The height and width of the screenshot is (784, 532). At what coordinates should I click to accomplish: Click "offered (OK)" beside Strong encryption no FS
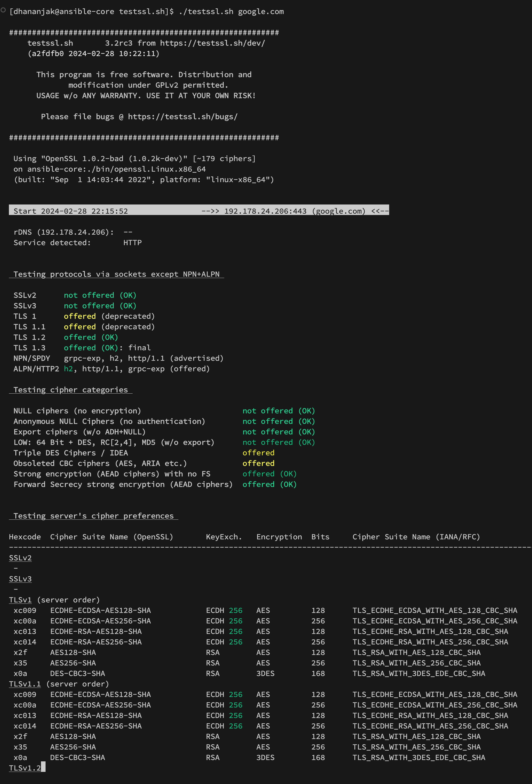click(x=270, y=474)
